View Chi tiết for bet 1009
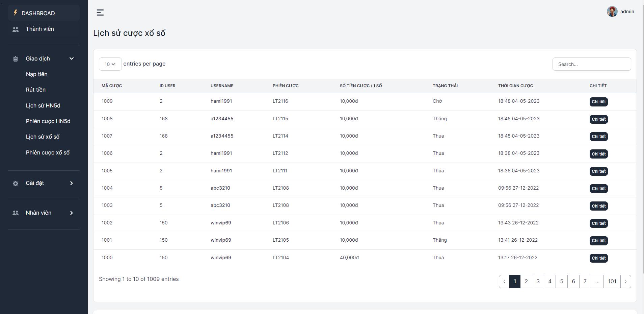 598,102
